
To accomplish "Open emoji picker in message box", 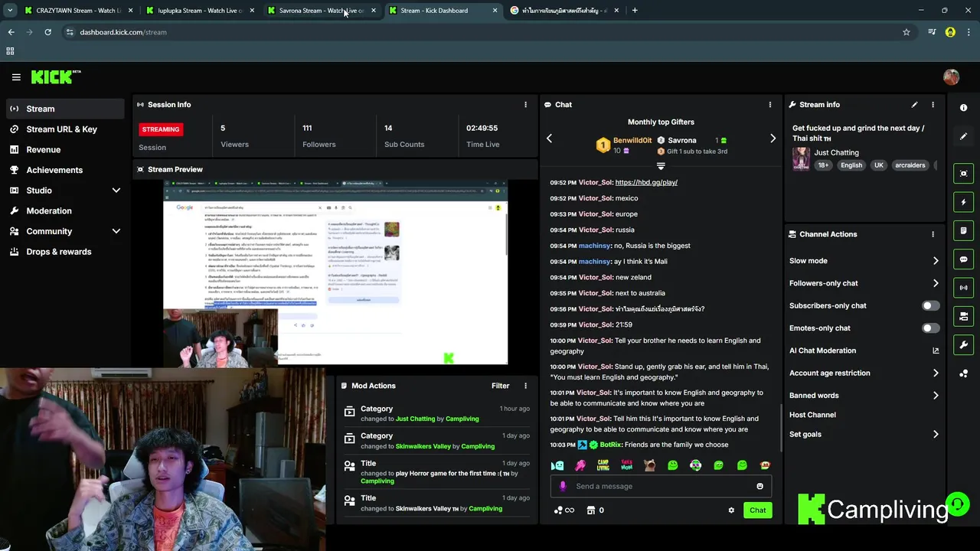I will click(x=759, y=486).
